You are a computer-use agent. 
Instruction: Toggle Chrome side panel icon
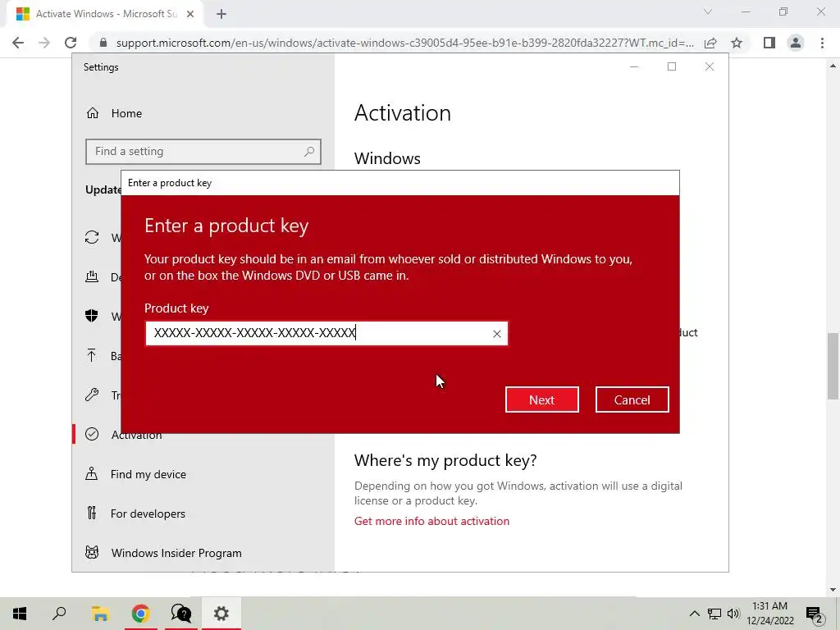click(x=769, y=43)
